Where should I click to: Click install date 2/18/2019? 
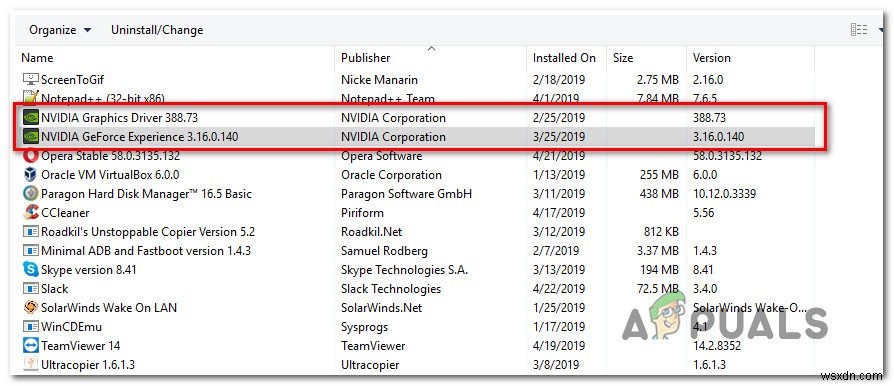559,80
